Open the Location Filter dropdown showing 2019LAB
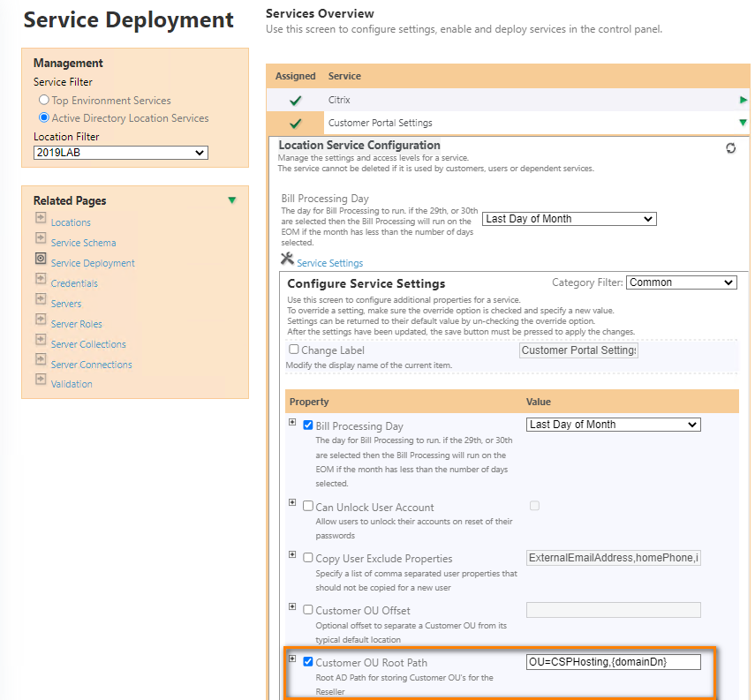 coord(120,154)
